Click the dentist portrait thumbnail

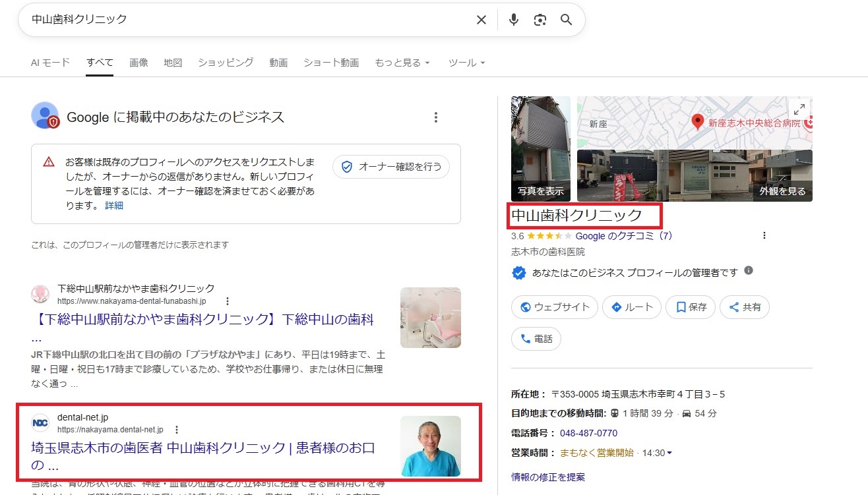coord(431,446)
